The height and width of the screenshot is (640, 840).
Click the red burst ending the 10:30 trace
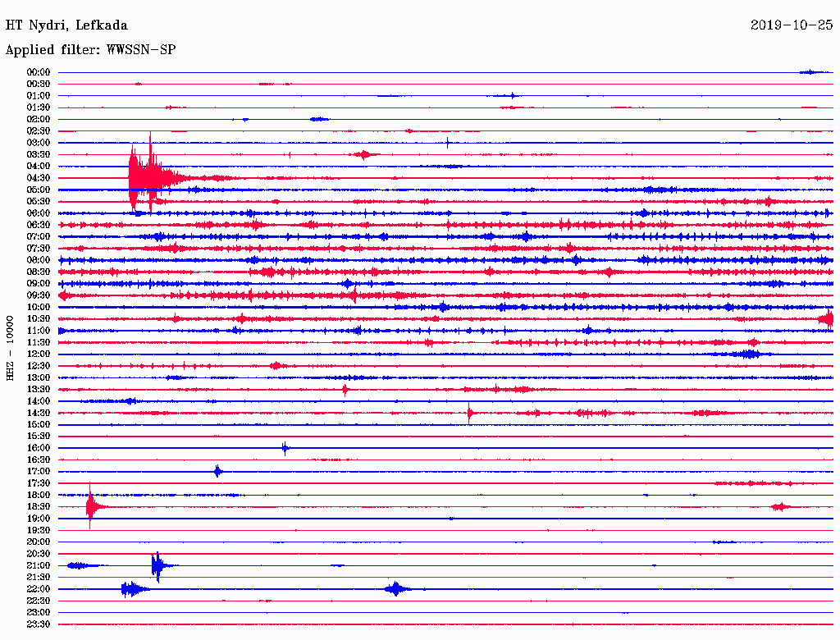click(x=827, y=319)
